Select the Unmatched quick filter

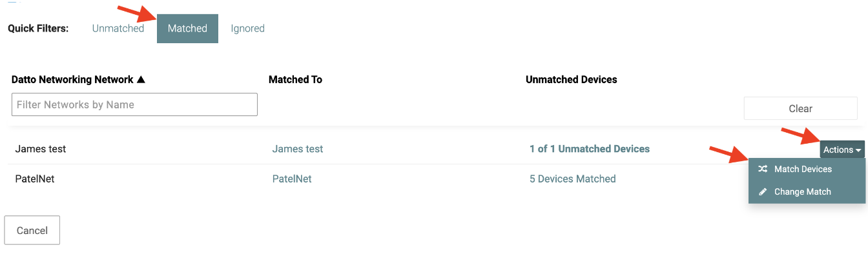tap(118, 28)
